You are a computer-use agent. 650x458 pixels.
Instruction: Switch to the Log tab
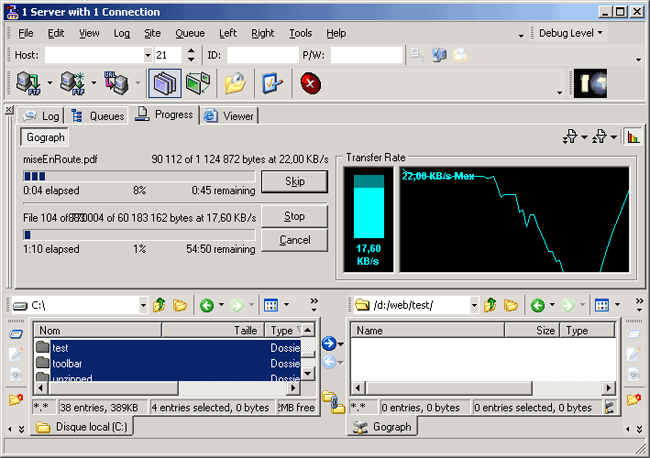(x=41, y=116)
